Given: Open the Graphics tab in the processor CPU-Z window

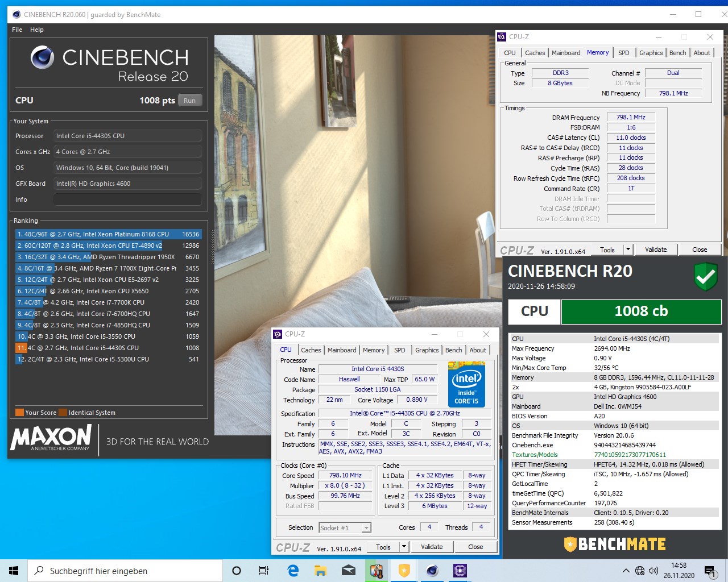Looking at the screenshot, I should (427, 350).
